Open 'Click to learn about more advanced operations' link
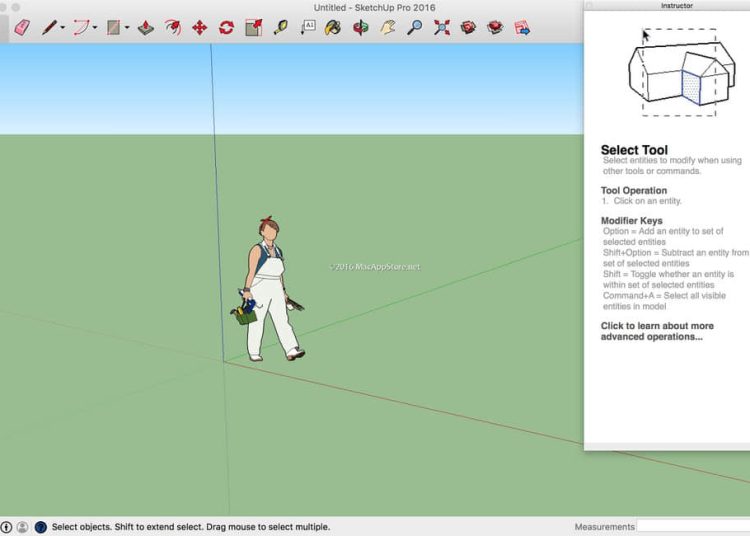 [657, 331]
